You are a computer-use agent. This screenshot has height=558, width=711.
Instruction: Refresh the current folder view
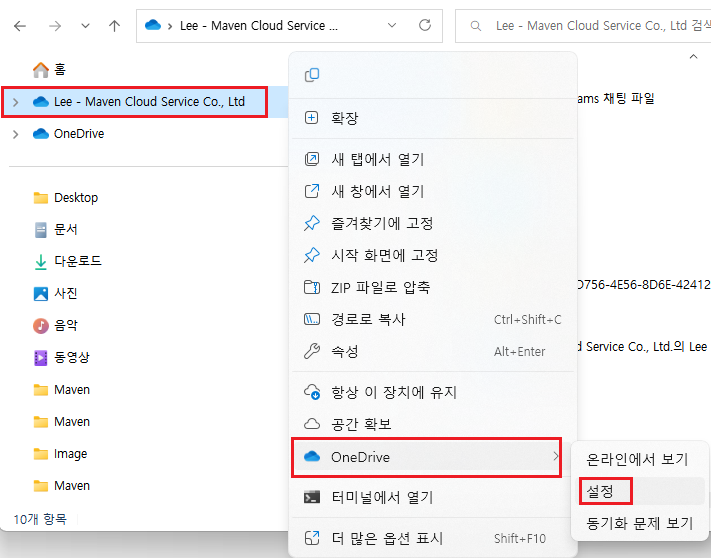point(425,25)
